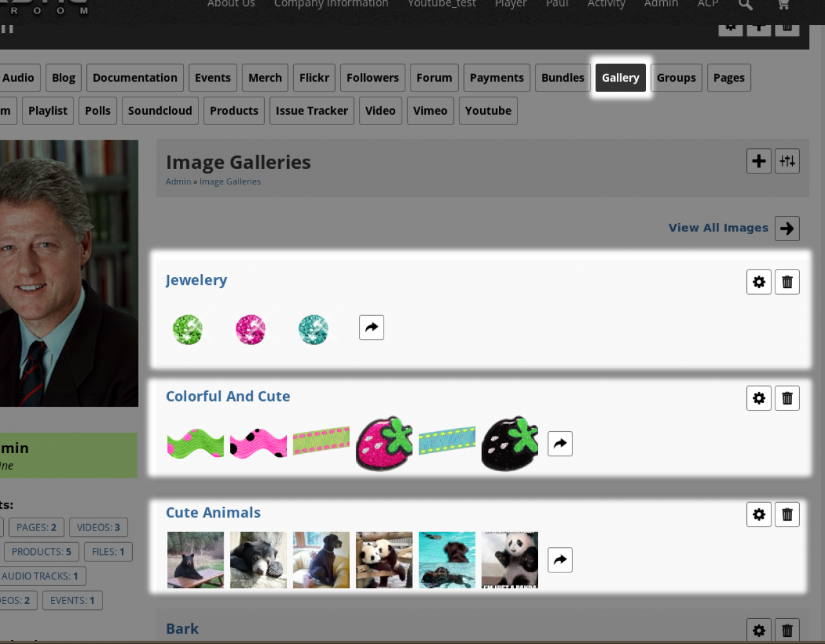Delete the Bark gallery with trash icon

point(787,630)
